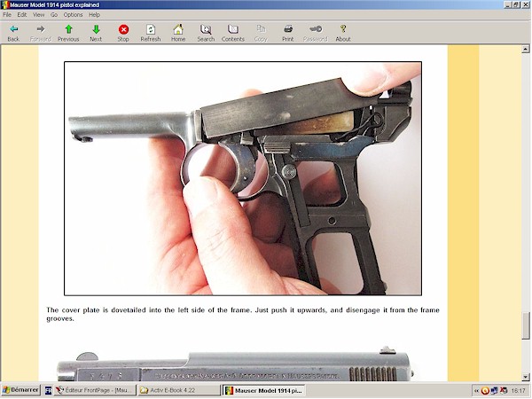This screenshot has width=532, height=399.
Task: Open the View menu
Action: click(x=39, y=14)
